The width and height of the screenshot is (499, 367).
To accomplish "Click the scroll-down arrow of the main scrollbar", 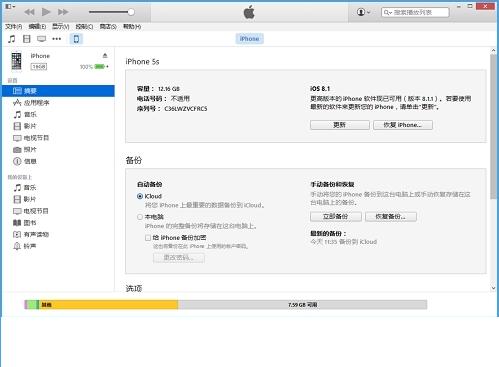I will 493,288.
